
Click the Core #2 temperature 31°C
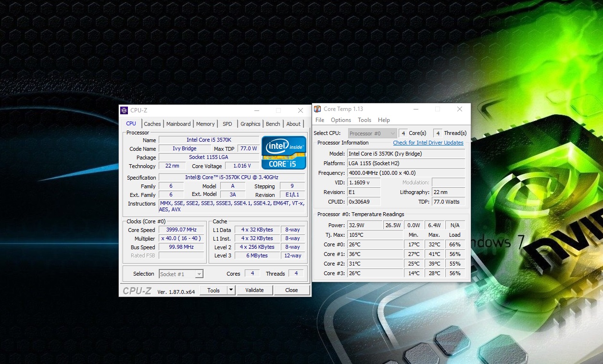click(x=375, y=264)
